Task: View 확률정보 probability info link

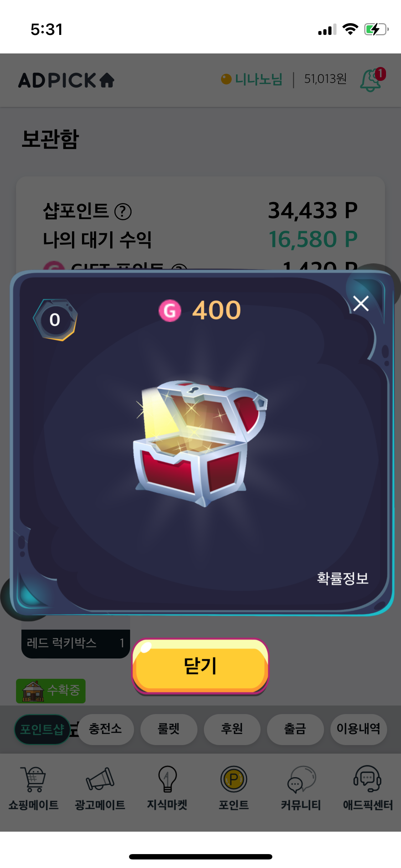Action: pos(343,578)
